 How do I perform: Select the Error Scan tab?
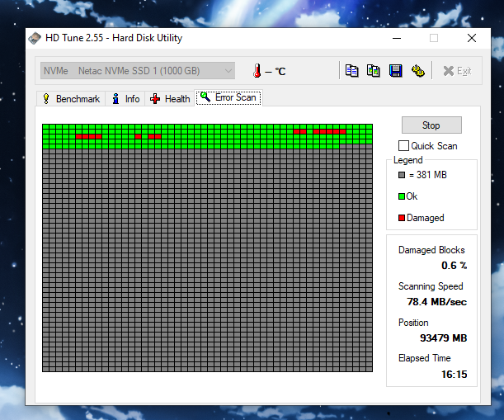(x=228, y=97)
